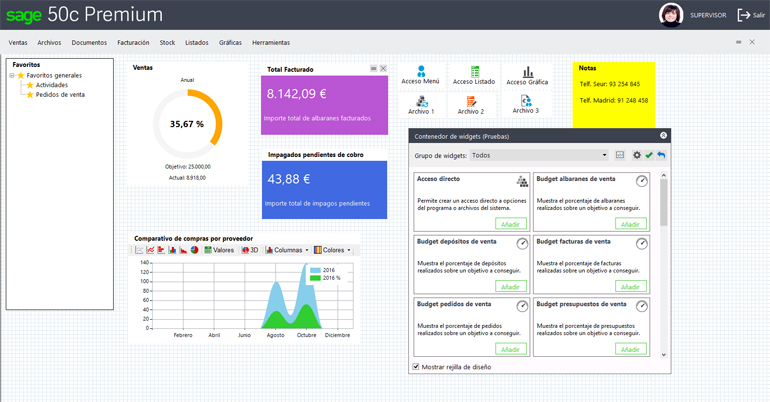The width and height of the screenshot is (770, 402).
Task: Open the Acceso Menú shortcut icon
Action: 421,73
